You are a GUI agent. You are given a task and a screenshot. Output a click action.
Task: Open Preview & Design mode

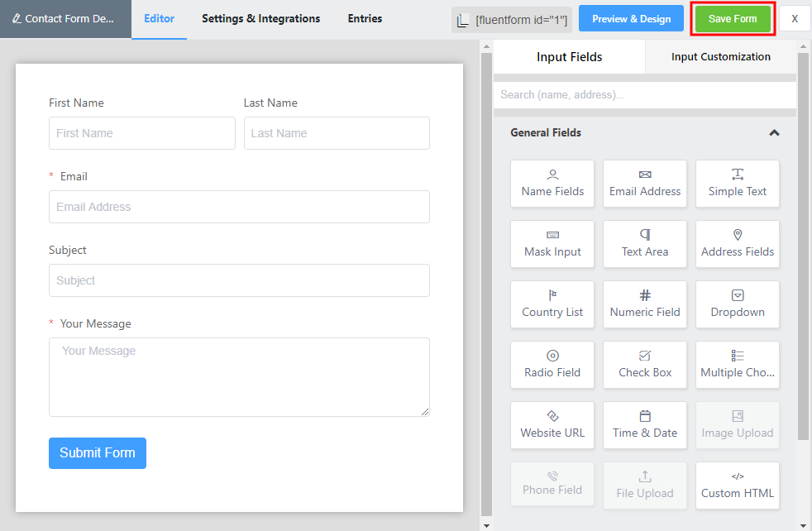pyautogui.click(x=631, y=17)
